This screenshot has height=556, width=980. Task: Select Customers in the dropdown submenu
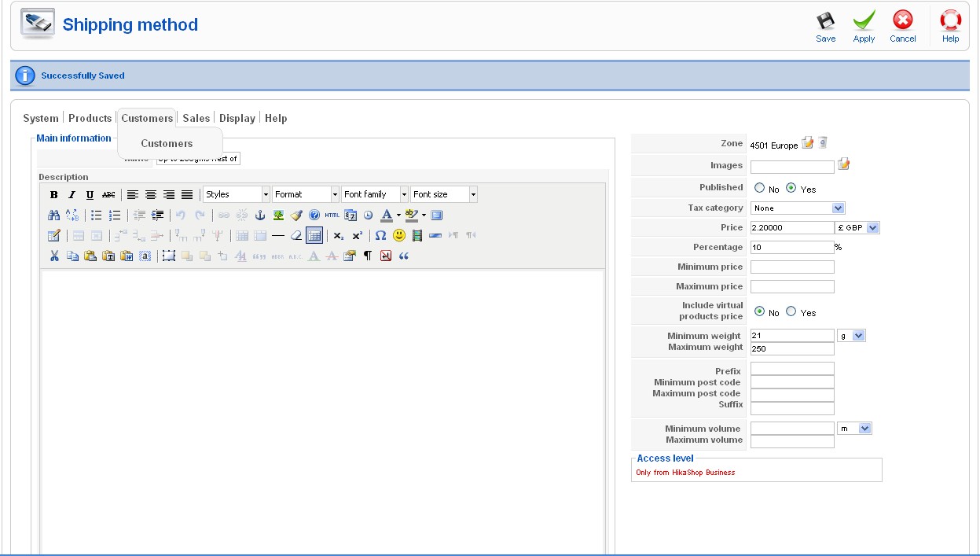pyautogui.click(x=167, y=143)
